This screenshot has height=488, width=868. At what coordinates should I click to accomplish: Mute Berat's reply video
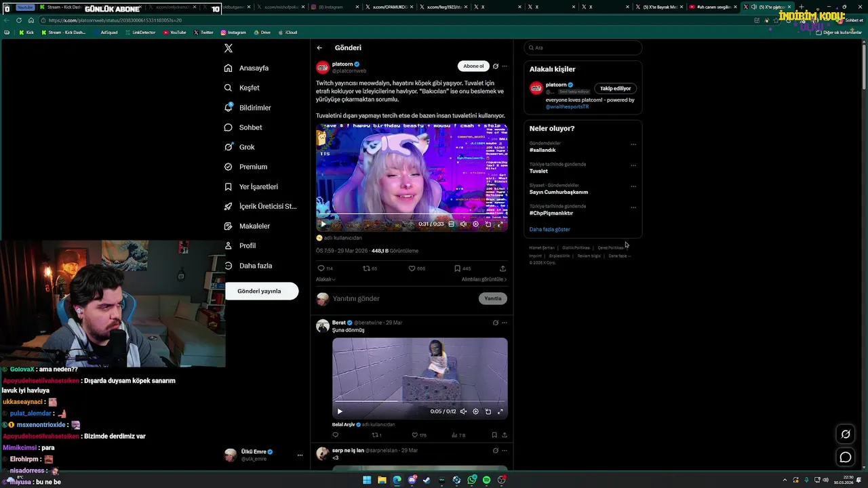point(463,411)
